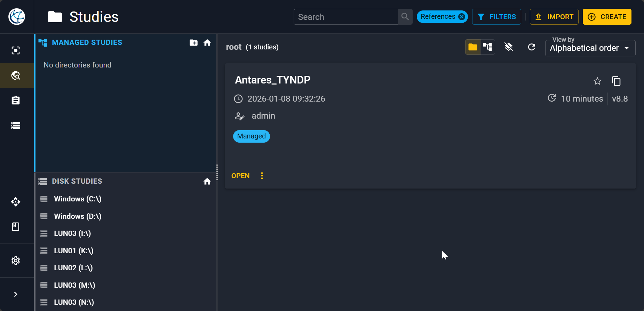Select the Studies globe-search sidebar icon
Viewport: 644px width, 311px height.
point(16,75)
